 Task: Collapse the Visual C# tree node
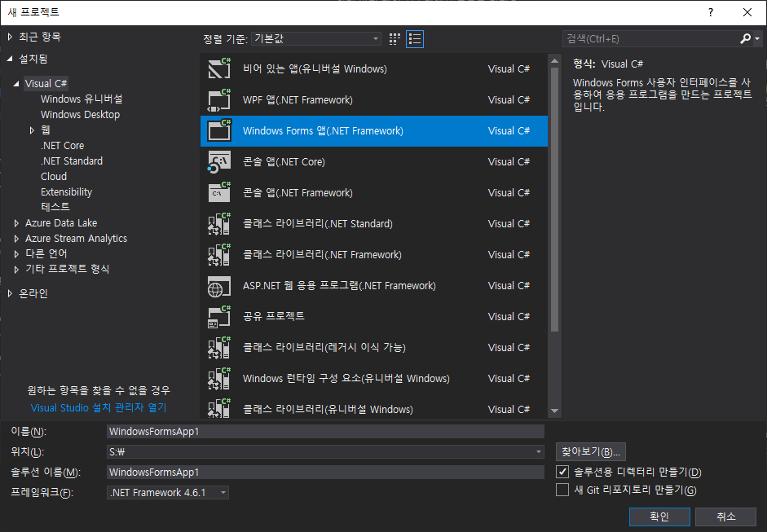[16, 84]
